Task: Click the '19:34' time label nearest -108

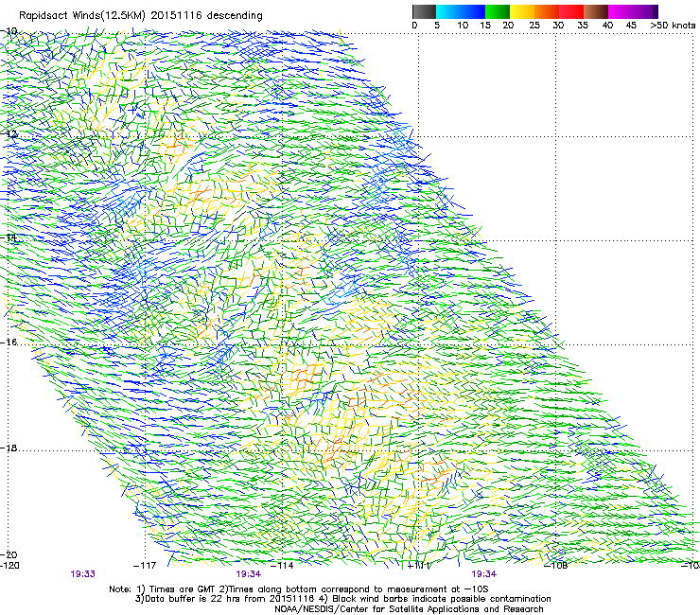Action: [x=484, y=574]
